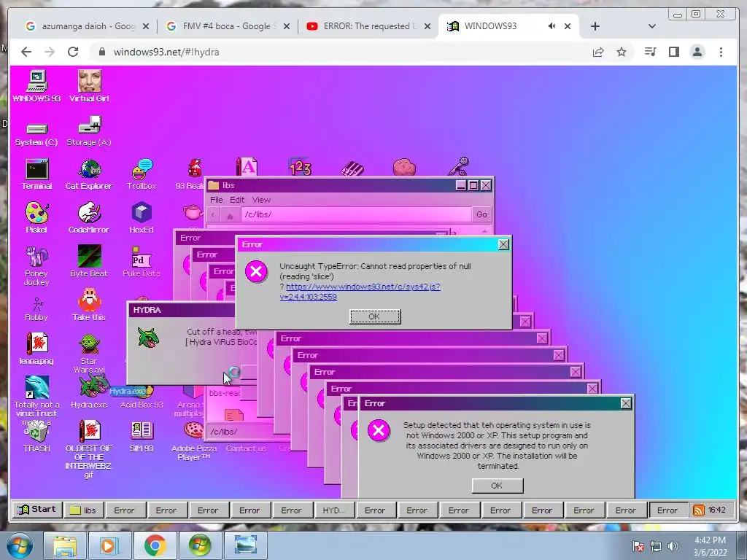Viewport: 747px width, 560px height.
Task: Open the Byte Beat icon
Action: click(x=89, y=262)
